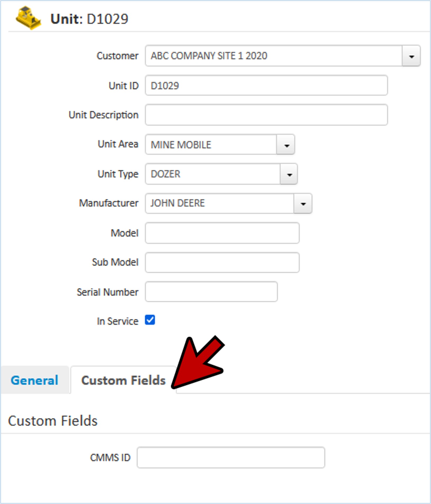Image resolution: width=431 pixels, height=504 pixels.
Task: Toggle the In Service checkbox
Action: 150,320
